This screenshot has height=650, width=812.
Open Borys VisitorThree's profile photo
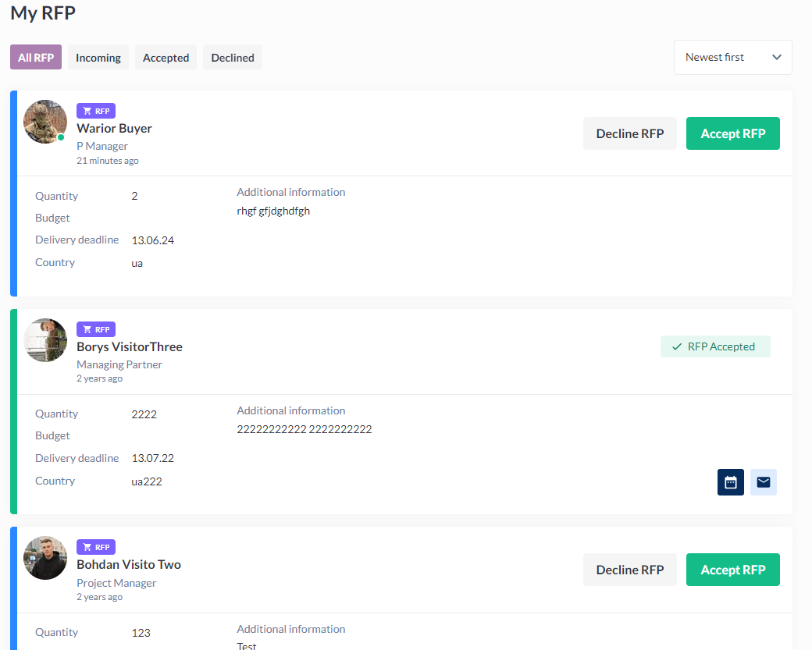tap(45, 340)
